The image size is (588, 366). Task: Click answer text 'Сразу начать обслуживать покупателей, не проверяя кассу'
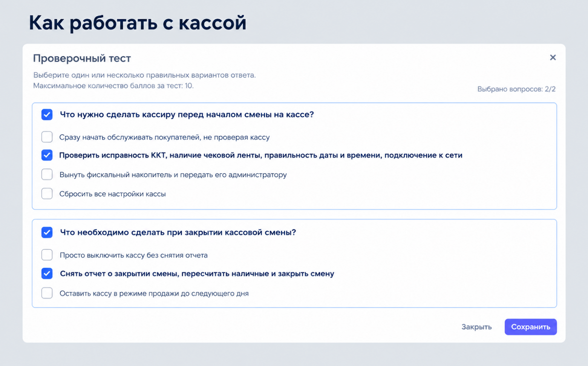[x=164, y=137]
